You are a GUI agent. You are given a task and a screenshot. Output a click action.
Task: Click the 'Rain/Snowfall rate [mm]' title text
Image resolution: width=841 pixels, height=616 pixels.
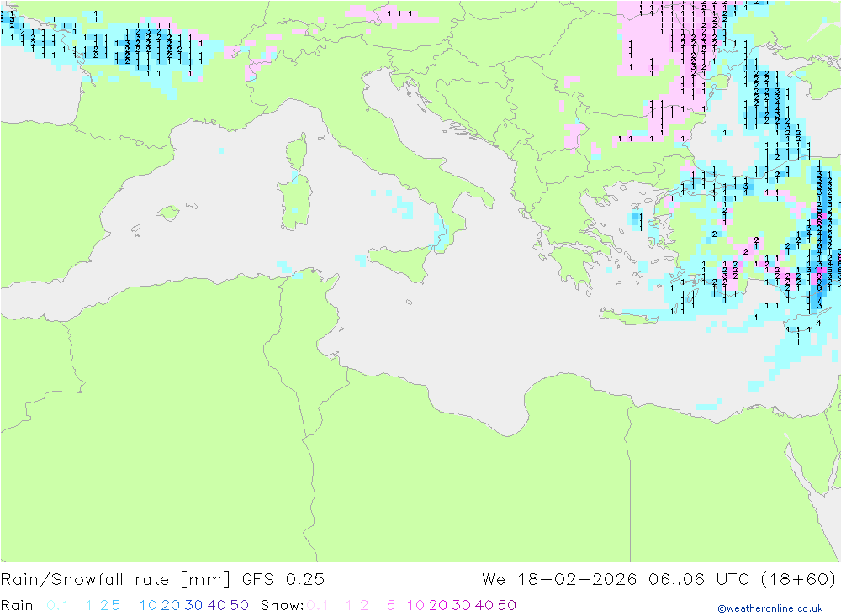(115, 580)
